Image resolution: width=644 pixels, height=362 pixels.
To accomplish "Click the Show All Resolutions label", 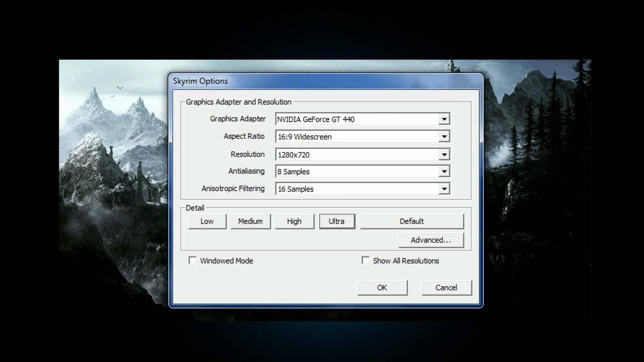I will click(406, 260).
